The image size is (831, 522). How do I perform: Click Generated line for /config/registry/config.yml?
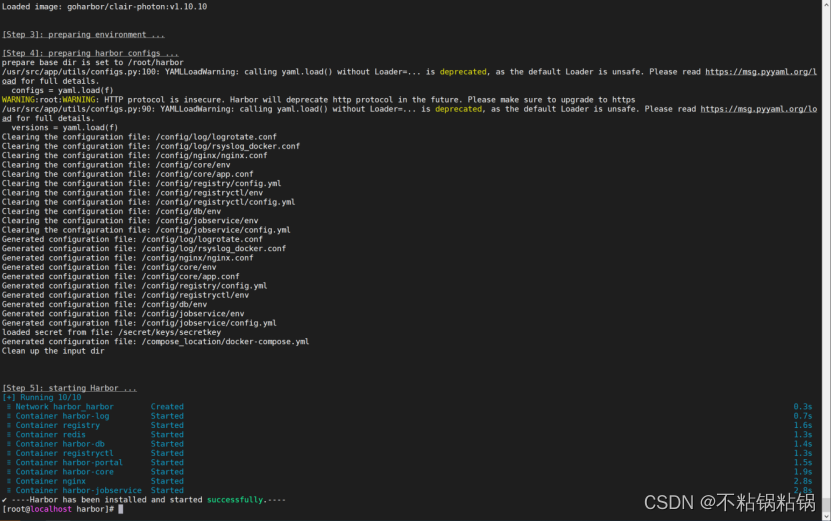pyautogui.click(x=134, y=286)
